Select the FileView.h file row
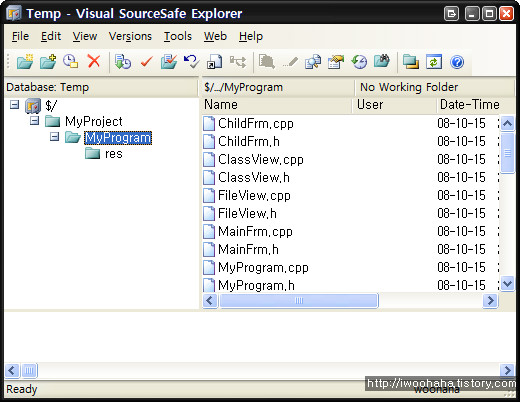Screen dimensions: 520x402 (350, 213)
